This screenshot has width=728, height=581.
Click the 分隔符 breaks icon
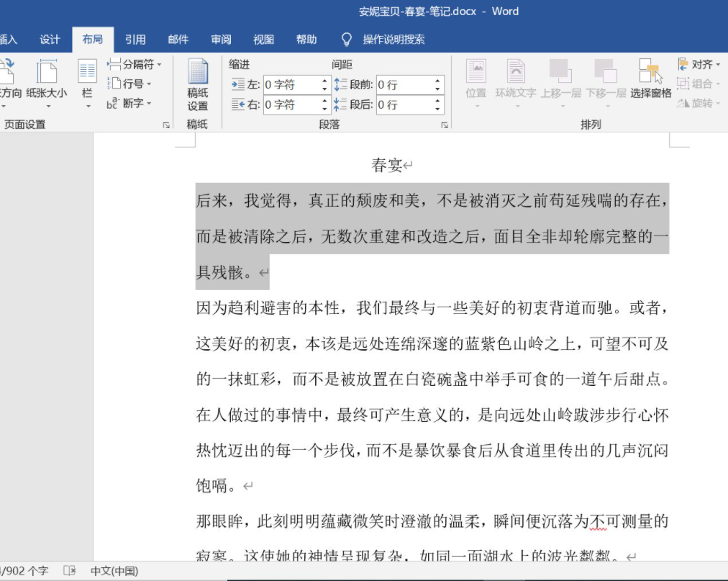pyautogui.click(x=131, y=64)
